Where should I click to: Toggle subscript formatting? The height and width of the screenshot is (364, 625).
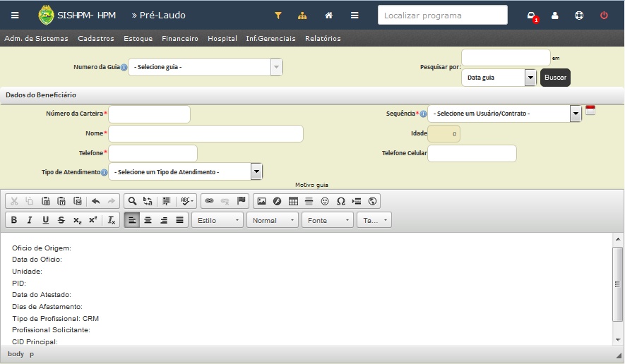tap(77, 220)
